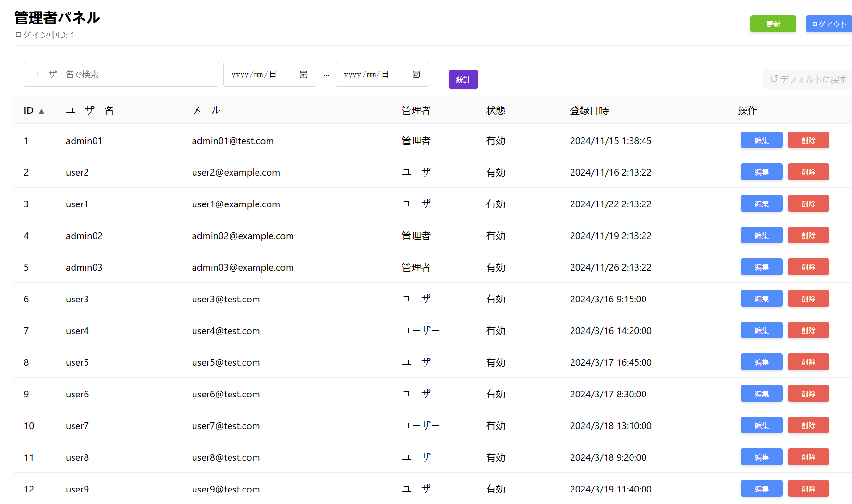Click username user5 in table
852x504 pixels.
[x=77, y=362]
